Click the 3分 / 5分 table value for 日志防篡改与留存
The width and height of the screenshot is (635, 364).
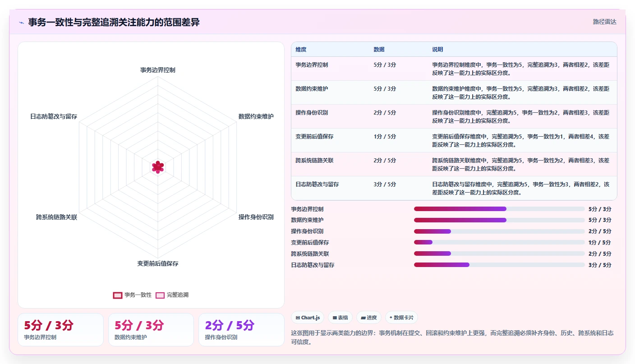385,184
